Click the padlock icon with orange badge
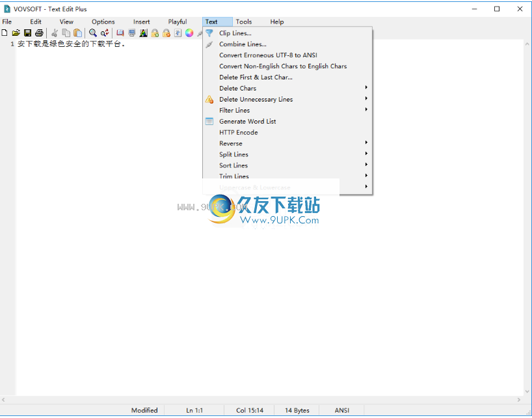 [x=166, y=33]
